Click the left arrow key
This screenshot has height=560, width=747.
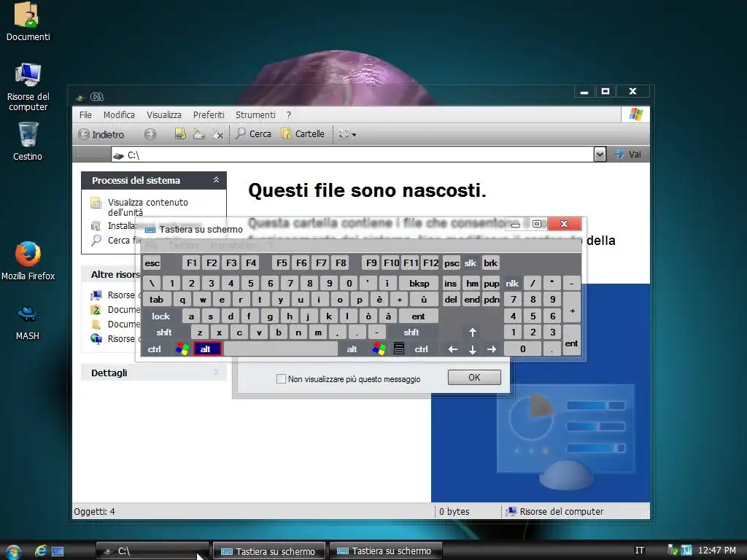pyautogui.click(x=452, y=349)
